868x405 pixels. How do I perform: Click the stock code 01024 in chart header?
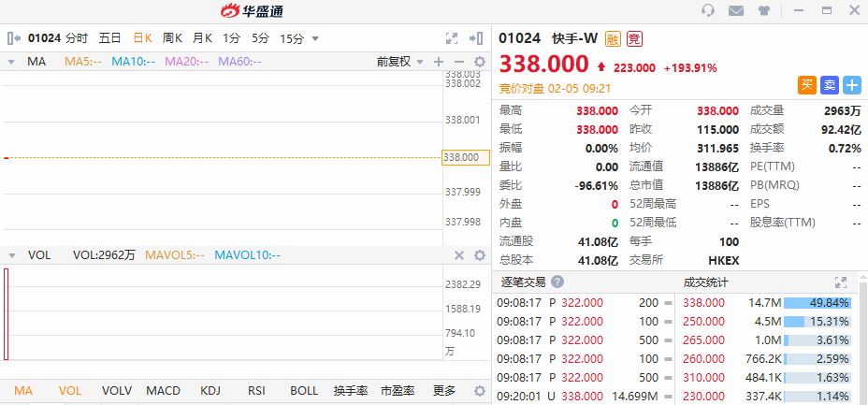pyautogui.click(x=44, y=38)
